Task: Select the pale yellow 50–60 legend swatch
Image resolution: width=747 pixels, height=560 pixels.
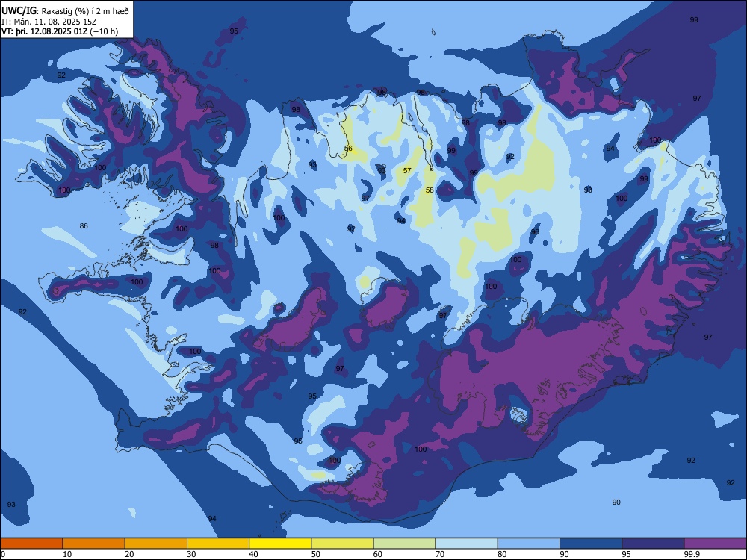Action: (343, 544)
